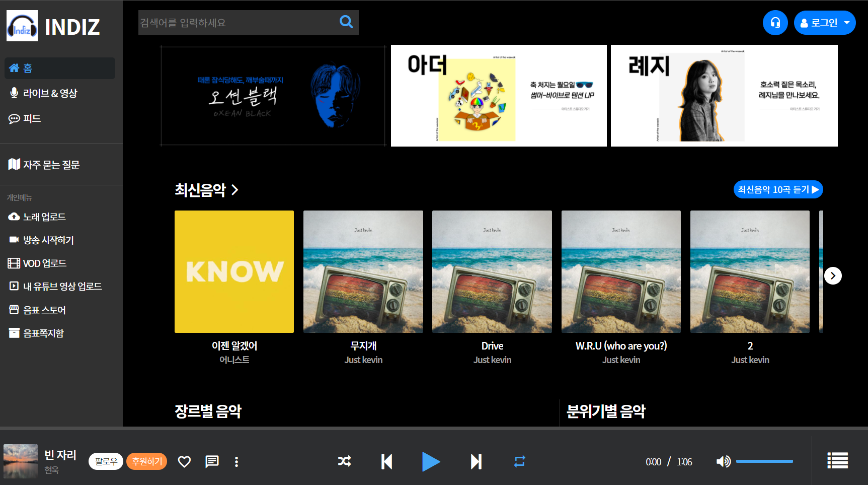868x485 pixels.
Task: Toggle shuffle playback mode
Action: point(345,461)
